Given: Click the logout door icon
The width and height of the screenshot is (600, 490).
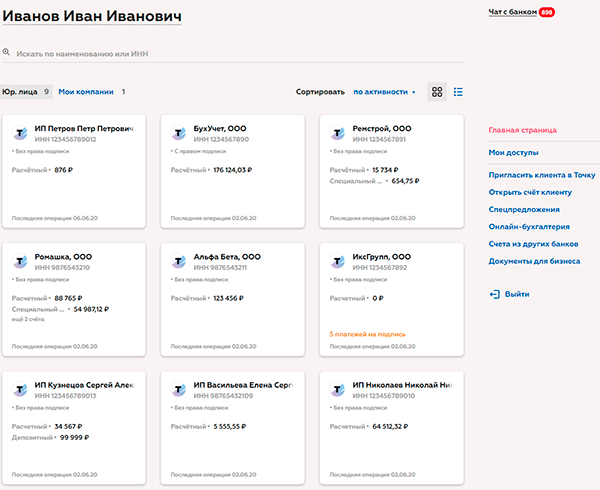Looking at the screenshot, I should click(x=494, y=294).
